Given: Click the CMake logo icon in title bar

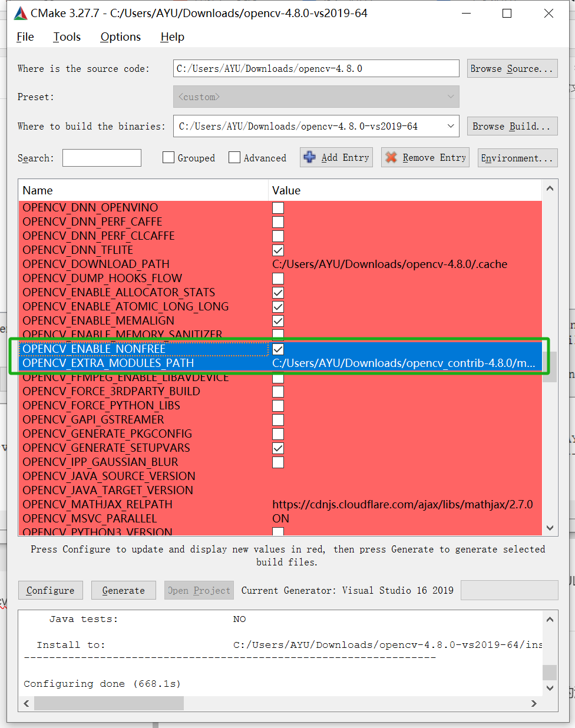Looking at the screenshot, I should pos(21,13).
